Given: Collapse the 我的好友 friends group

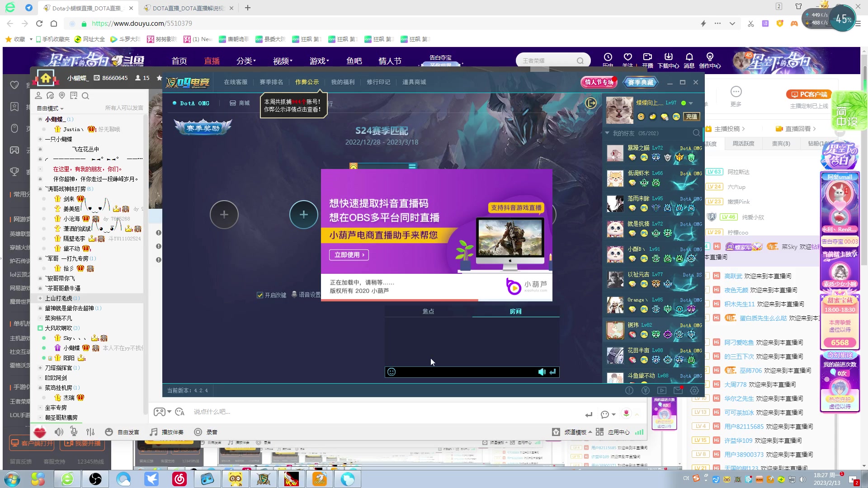Looking at the screenshot, I should [608, 133].
